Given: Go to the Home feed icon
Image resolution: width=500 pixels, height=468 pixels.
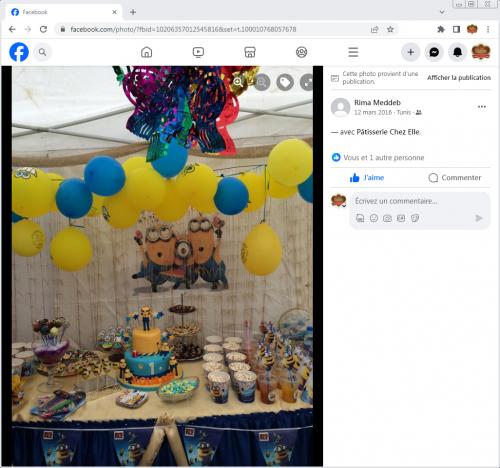Looking at the screenshot, I should pos(146,52).
